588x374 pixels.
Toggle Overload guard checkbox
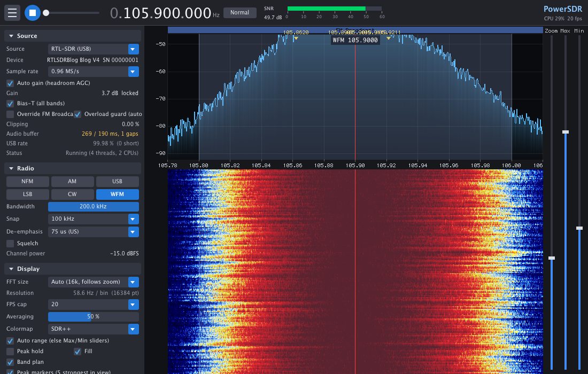coord(78,114)
